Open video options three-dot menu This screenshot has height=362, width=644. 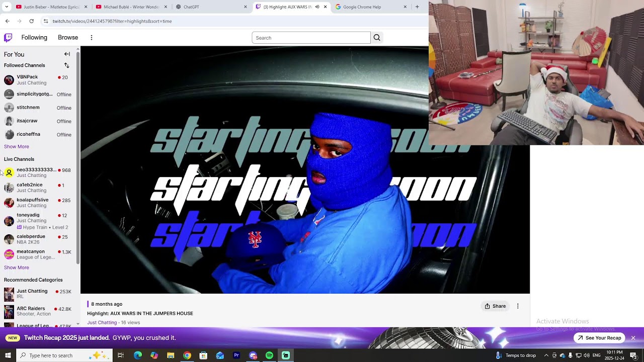pyautogui.click(x=518, y=306)
